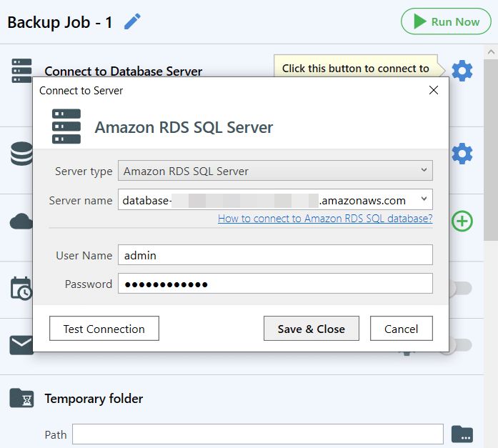This screenshot has width=498, height=448.
Task: Click the envelope email notification icon
Action: click(x=21, y=344)
